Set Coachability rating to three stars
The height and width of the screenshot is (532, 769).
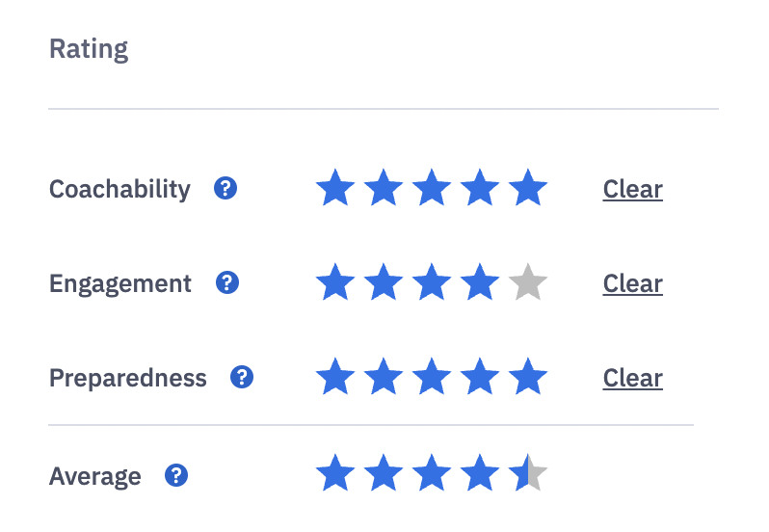[x=432, y=188]
